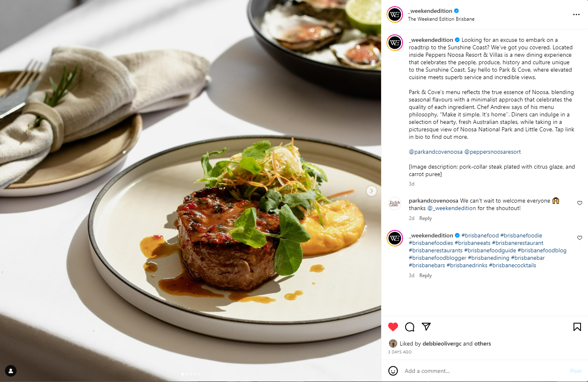Jump to second carousel dot indicator
Screen dimensions: 588x382
click(x=187, y=374)
